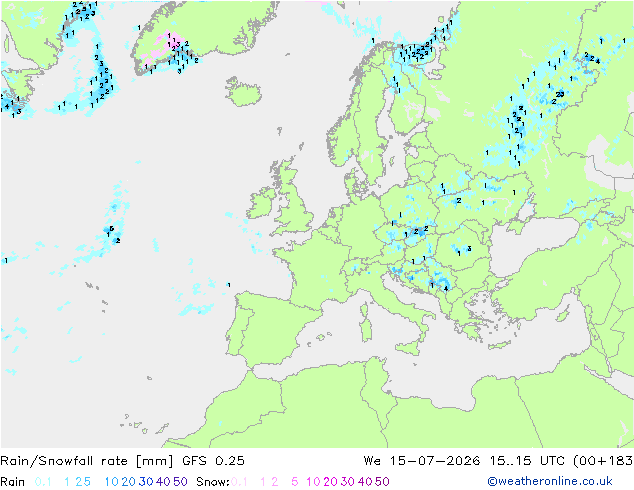Select the rain legend value 30
The width and height of the screenshot is (634, 490).
pyautogui.click(x=146, y=482)
